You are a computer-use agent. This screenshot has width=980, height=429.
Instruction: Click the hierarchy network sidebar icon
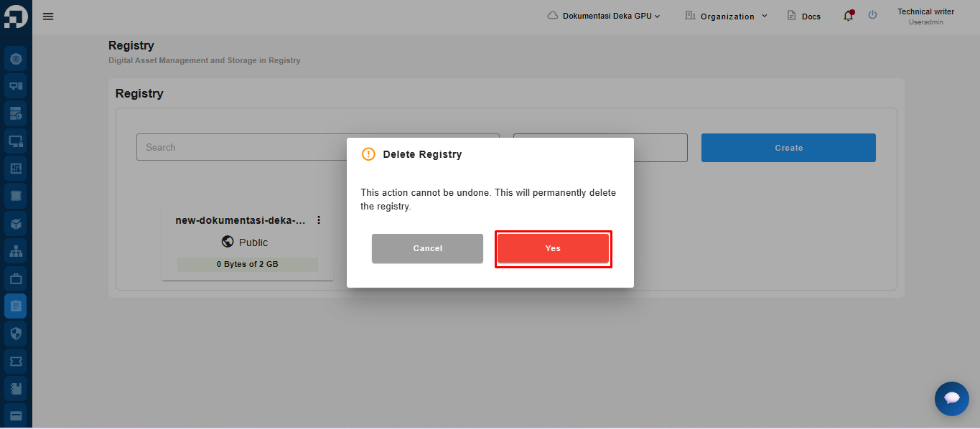click(16, 251)
